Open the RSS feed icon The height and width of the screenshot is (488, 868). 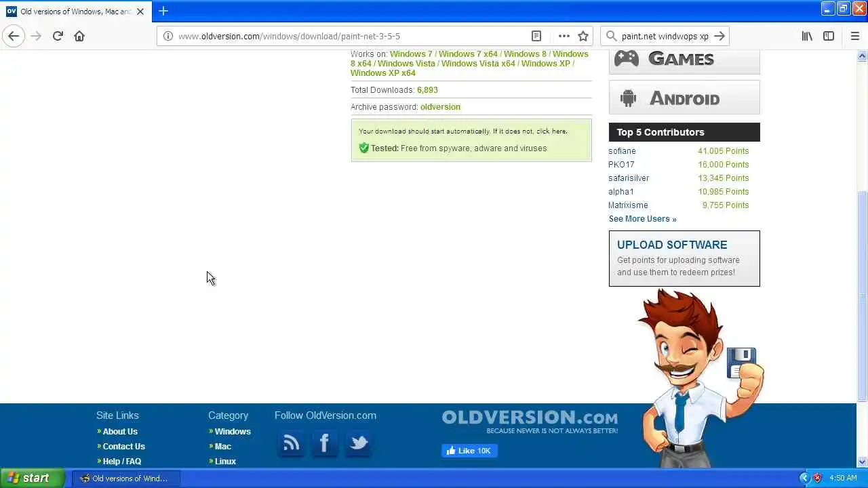coord(291,443)
